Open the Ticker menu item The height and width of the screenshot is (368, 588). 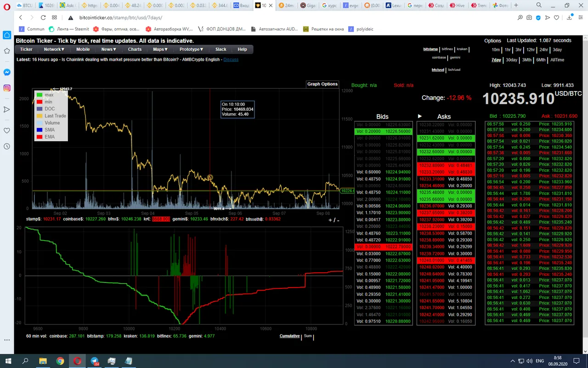tap(26, 49)
